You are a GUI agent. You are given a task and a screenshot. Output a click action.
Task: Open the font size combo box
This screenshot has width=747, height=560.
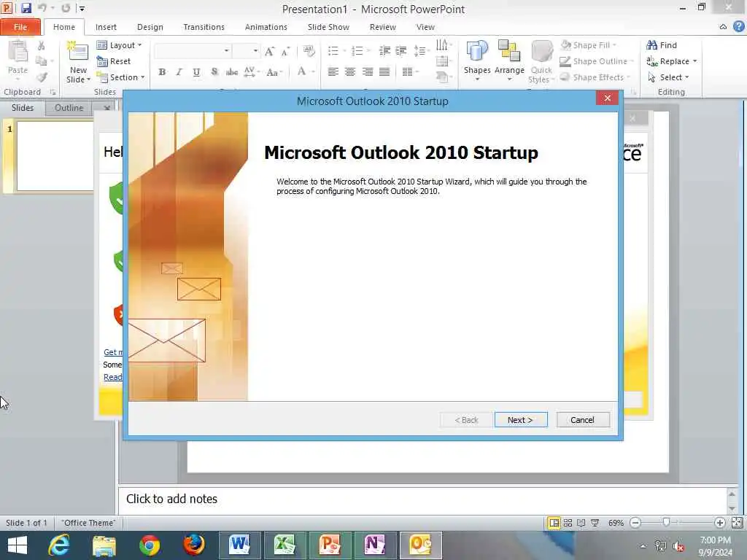(x=247, y=50)
